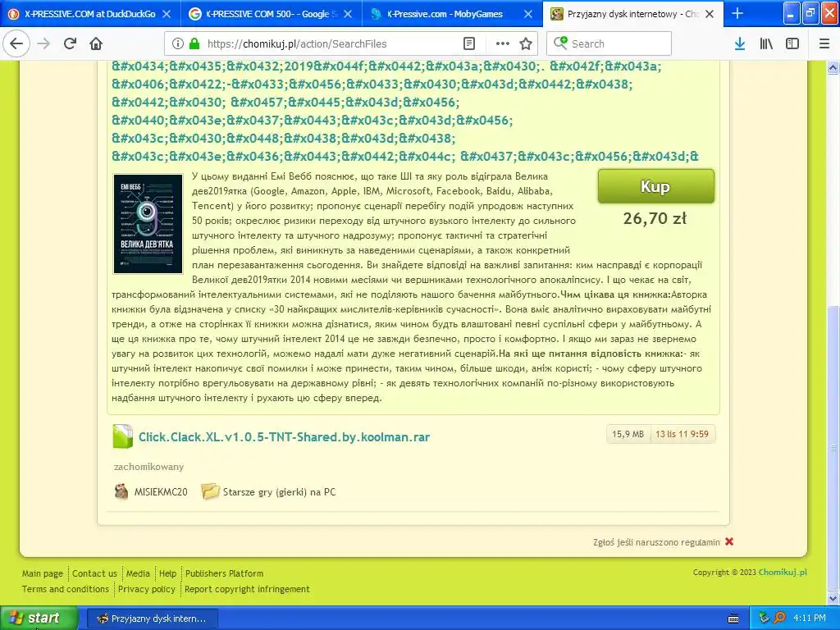Click the orange magnifier tray icon
The height and width of the screenshot is (630, 840).
click(x=780, y=619)
